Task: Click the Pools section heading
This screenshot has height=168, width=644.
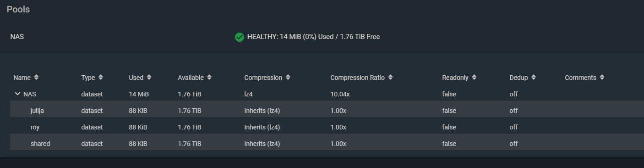Action: point(18,9)
